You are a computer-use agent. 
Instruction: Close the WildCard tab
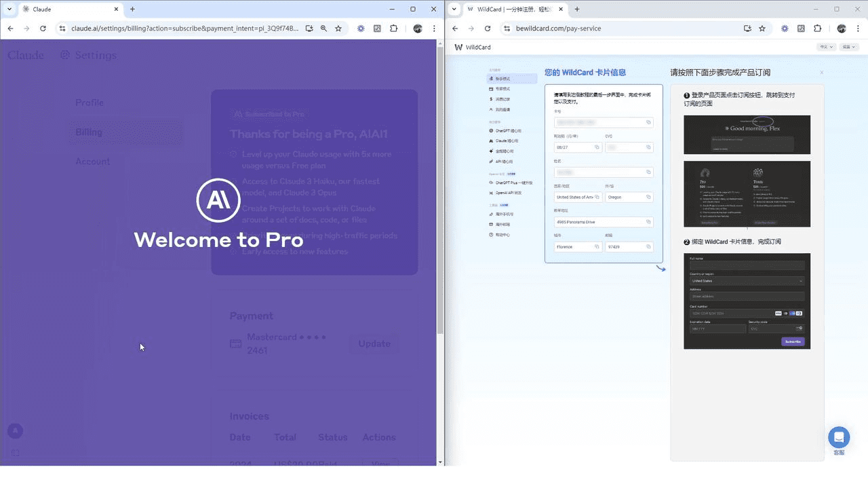click(561, 10)
